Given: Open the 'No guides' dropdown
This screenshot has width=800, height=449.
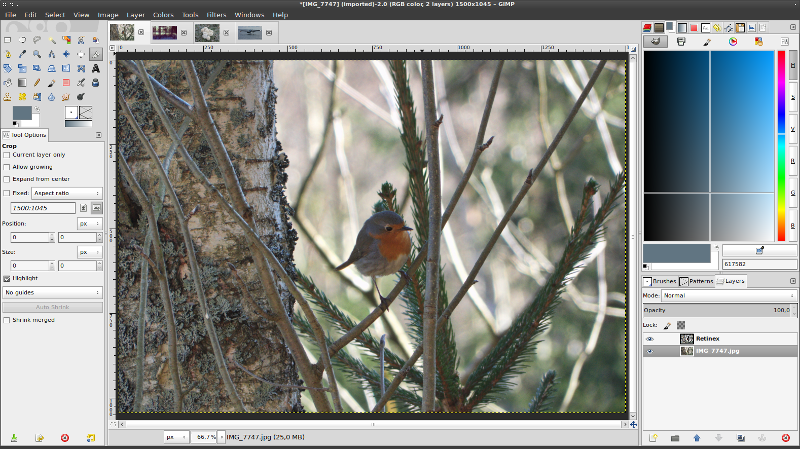Looking at the screenshot, I should click(53, 292).
